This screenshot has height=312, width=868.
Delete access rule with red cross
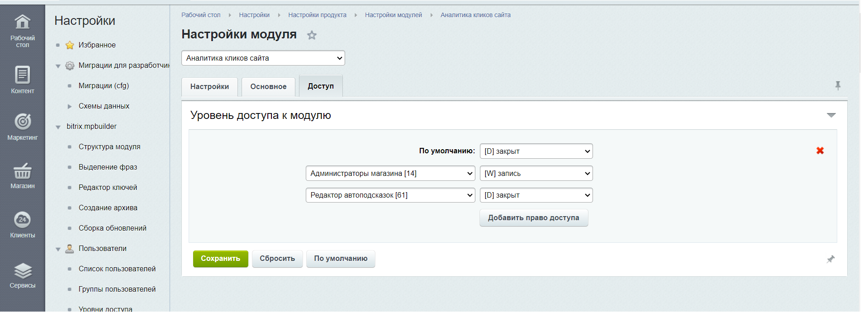(x=820, y=151)
